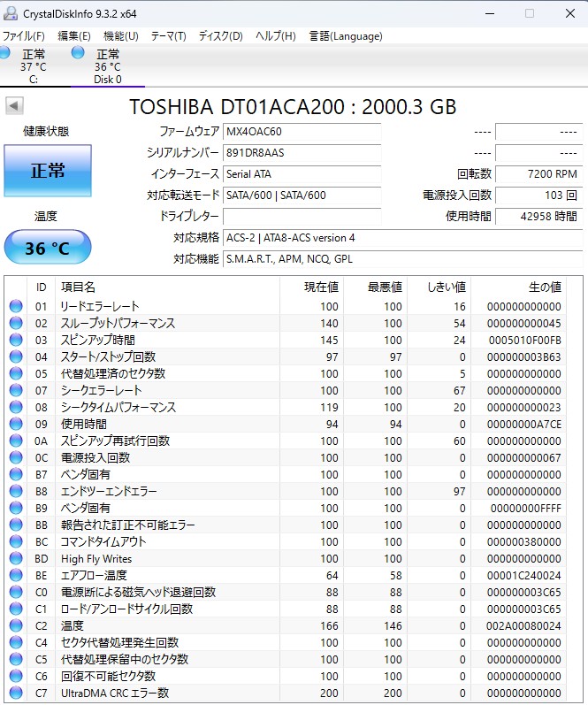Click the ACS-2 | ATA8-ACS version 4 field

[x=403, y=238]
